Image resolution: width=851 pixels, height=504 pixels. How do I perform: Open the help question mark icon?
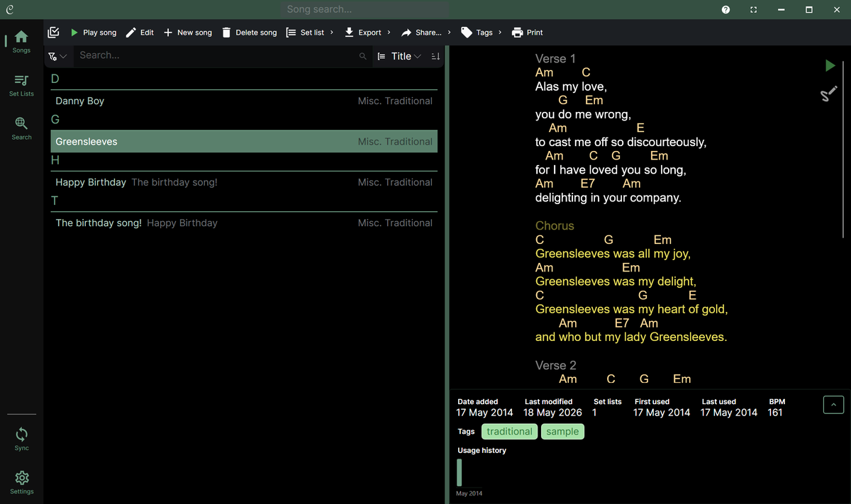pos(725,10)
